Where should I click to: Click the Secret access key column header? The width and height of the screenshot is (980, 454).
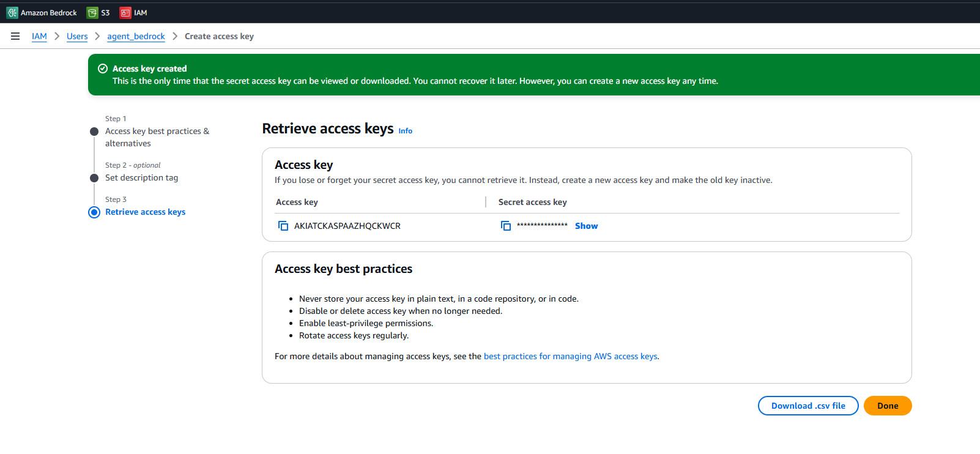[x=533, y=202]
